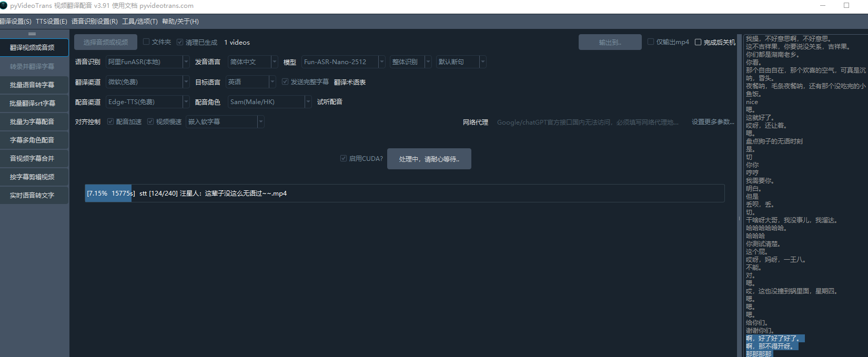Click the 试听配音 button

coord(330,102)
